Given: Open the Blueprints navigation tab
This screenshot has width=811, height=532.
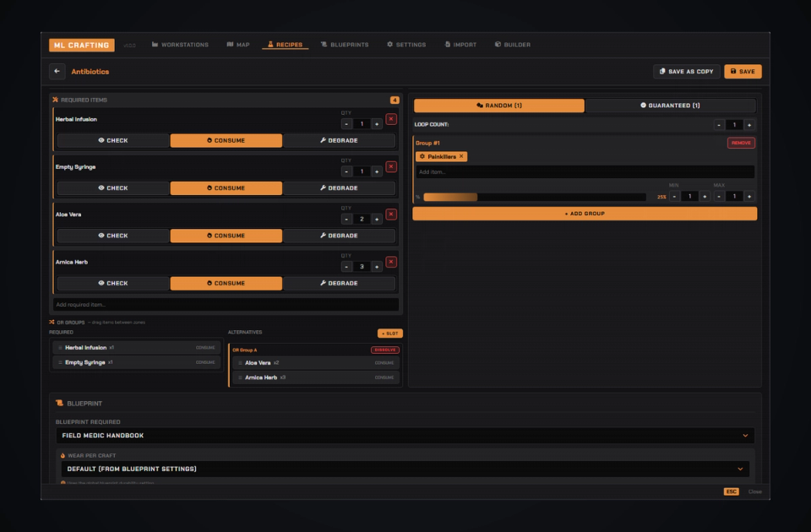Looking at the screenshot, I should tap(345, 45).
